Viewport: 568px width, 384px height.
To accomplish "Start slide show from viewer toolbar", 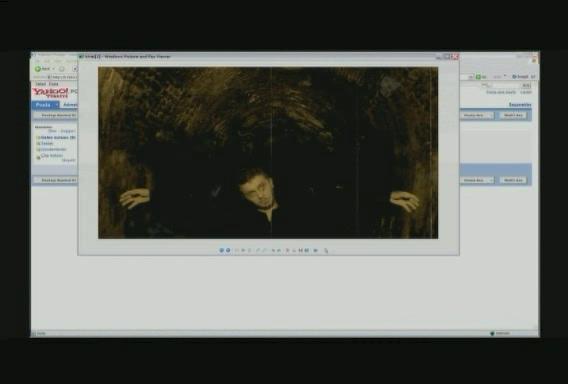I will (x=250, y=250).
